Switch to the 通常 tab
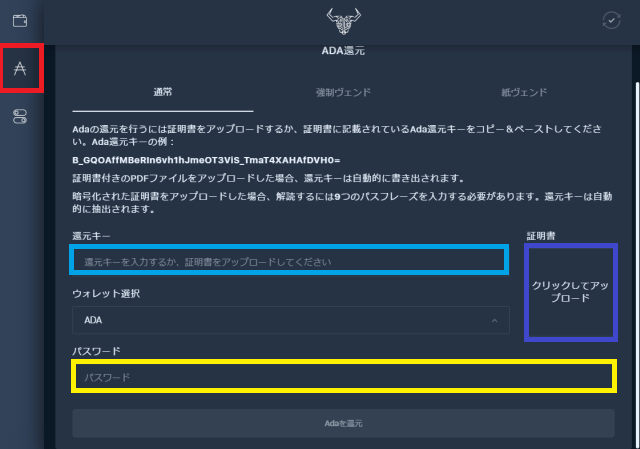This screenshot has width=640, height=449. [162, 92]
